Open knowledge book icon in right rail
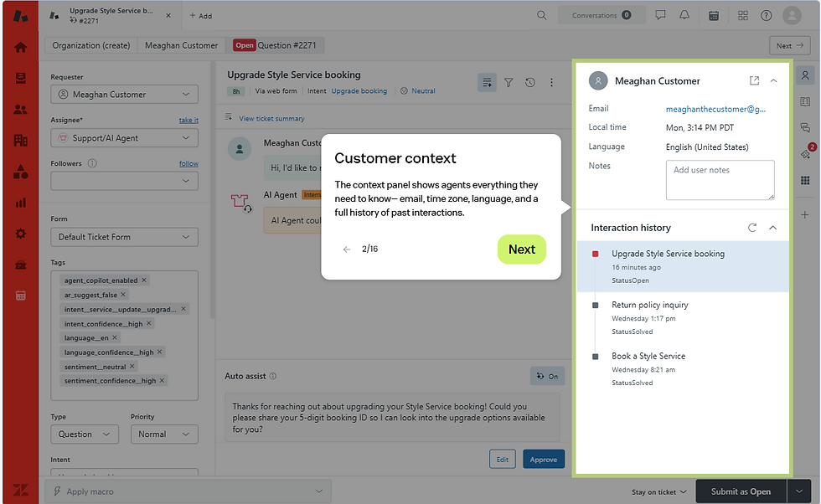The image size is (821, 504). pos(805,101)
